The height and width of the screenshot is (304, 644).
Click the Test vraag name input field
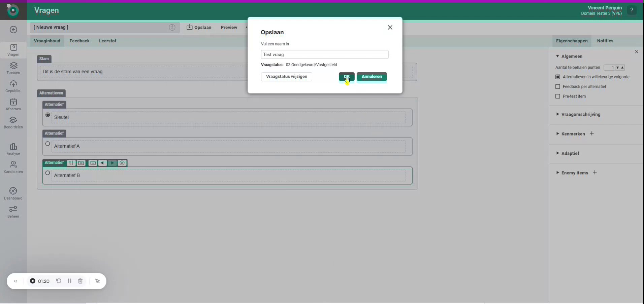tap(325, 54)
